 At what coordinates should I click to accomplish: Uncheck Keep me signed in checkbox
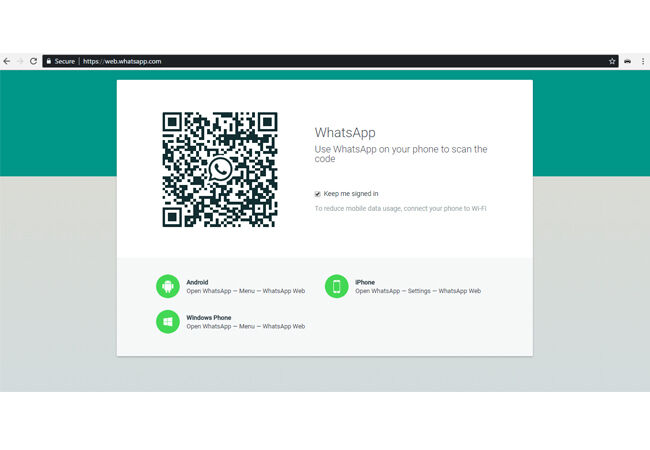tap(318, 194)
